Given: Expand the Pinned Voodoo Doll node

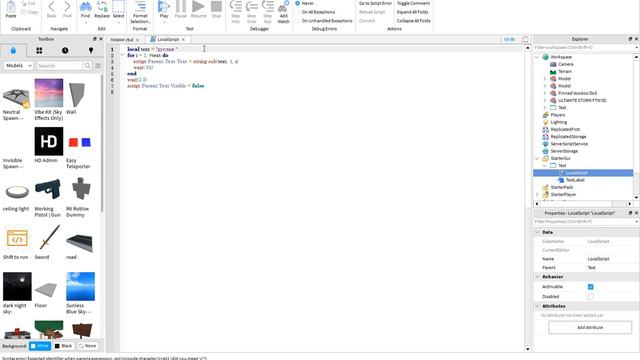Looking at the screenshot, I should click(544, 93).
